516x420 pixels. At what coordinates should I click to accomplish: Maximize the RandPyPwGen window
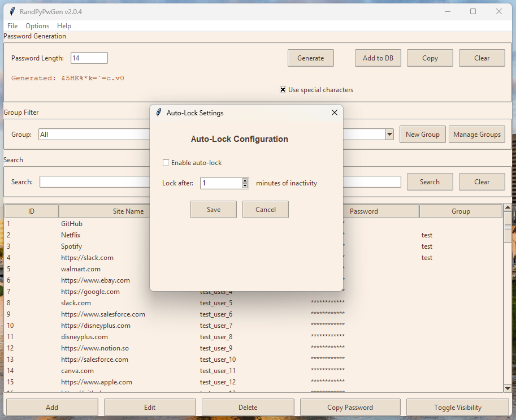coord(473,11)
